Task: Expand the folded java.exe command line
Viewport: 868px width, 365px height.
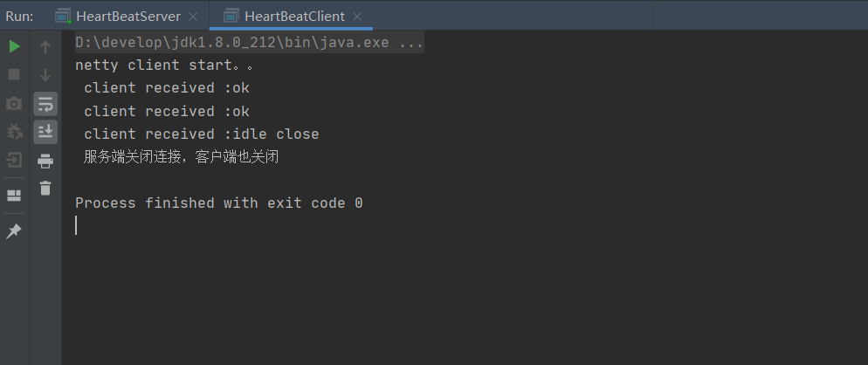Action: coord(410,42)
